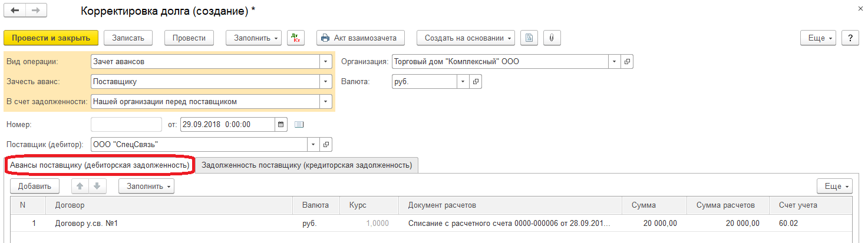Screen dimensions: 868x243
Task: Open the Создать на основании menu
Action: pyautogui.click(x=466, y=38)
